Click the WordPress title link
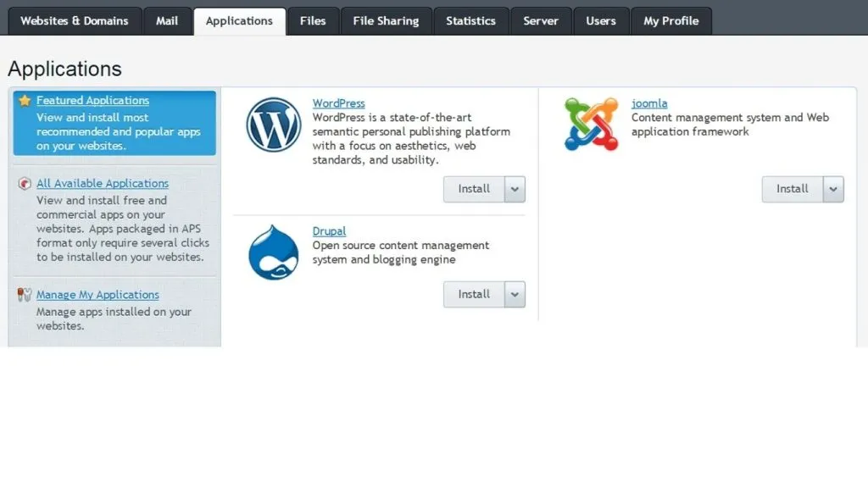The height and width of the screenshot is (488, 868). click(338, 103)
